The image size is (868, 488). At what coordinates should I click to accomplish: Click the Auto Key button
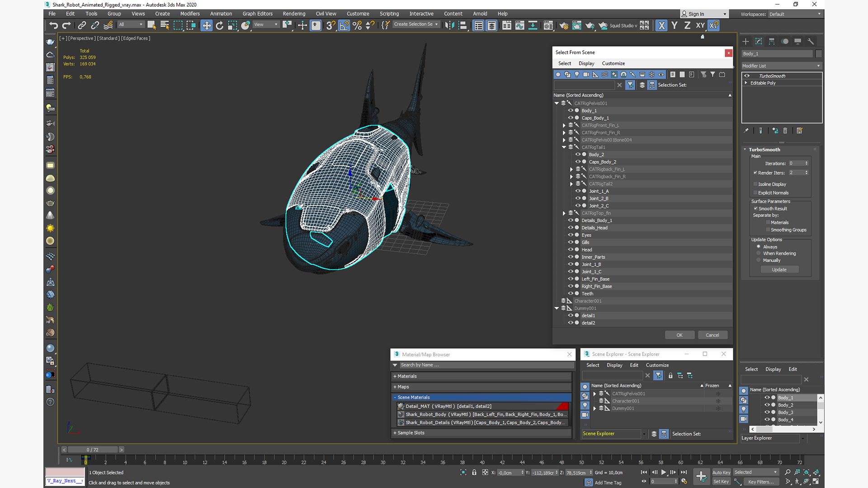[721, 472]
